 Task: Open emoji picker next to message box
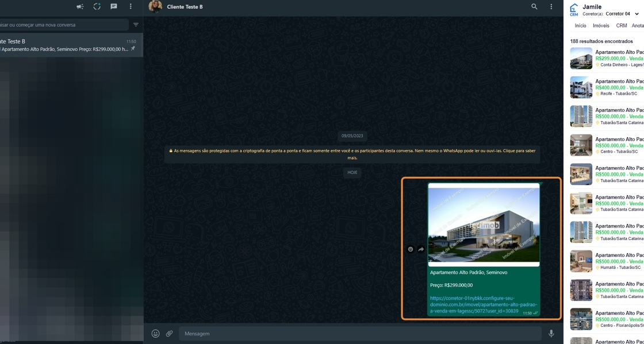pyautogui.click(x=155, y=333)
